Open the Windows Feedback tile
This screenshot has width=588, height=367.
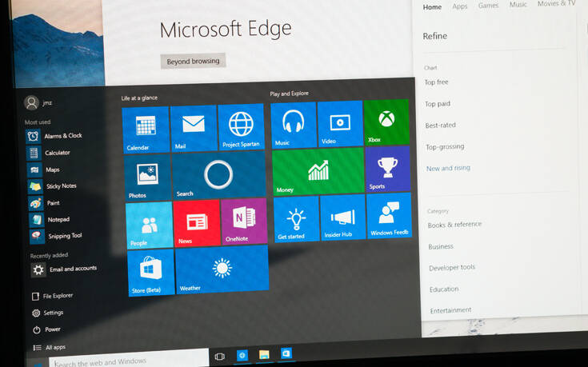390,216
